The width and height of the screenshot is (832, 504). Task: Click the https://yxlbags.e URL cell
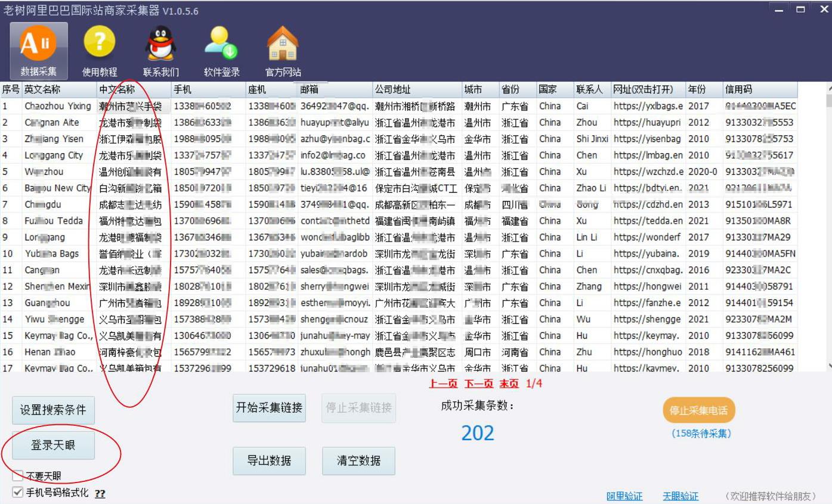(648, 106)
